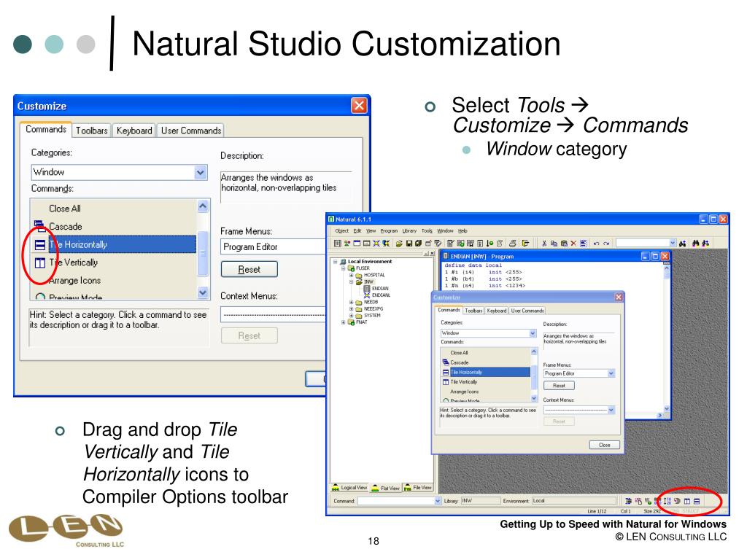Click the commands list scrollbar thumb in large dialog
Viewport: 747px width, 560px height.
click(x=203, y=253)
